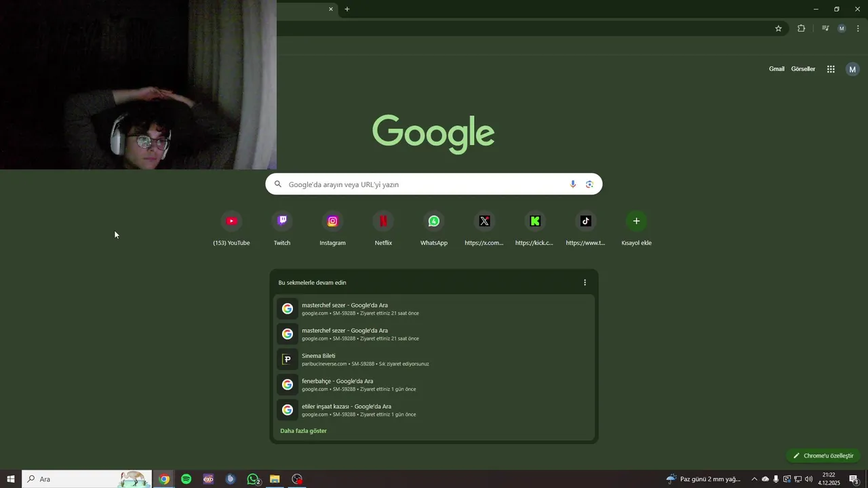The width and height of the screenshot is (868, 488).
Task: Open the Windows Start menu
Action: point(11,479)
